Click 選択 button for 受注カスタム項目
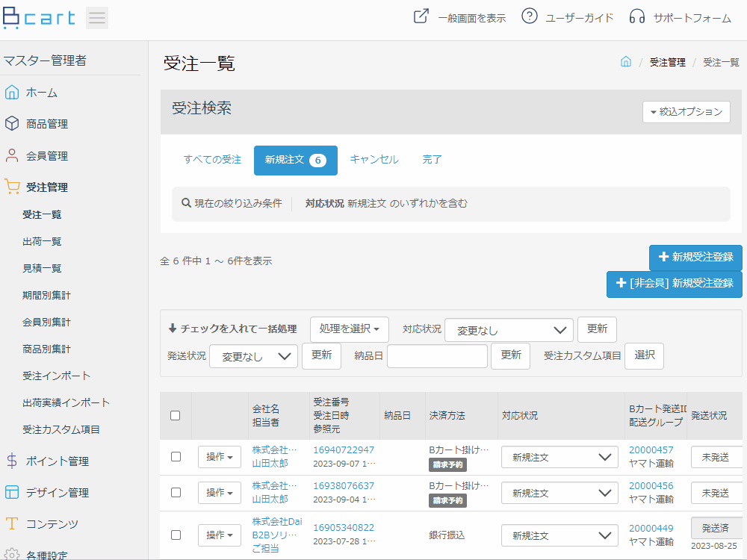The width and height of the screenshot is (747, 560). coord(644,355)
